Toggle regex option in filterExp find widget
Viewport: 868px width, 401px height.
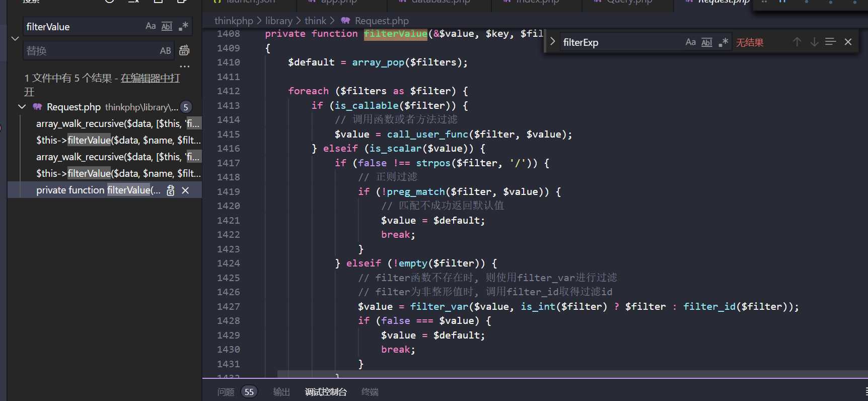(x=724, y=42)
